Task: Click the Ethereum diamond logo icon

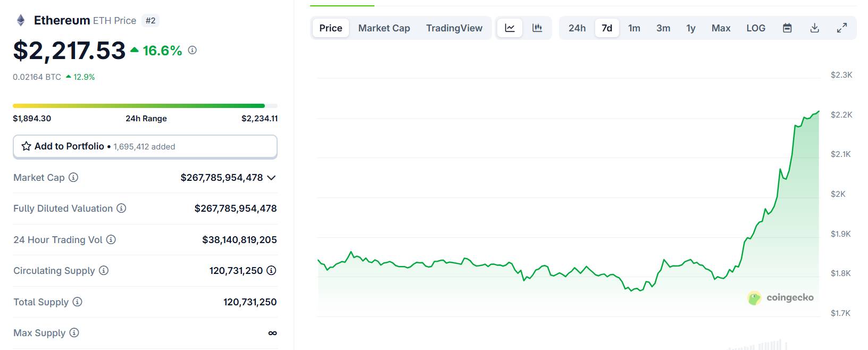Action: (x=21, y=21)
